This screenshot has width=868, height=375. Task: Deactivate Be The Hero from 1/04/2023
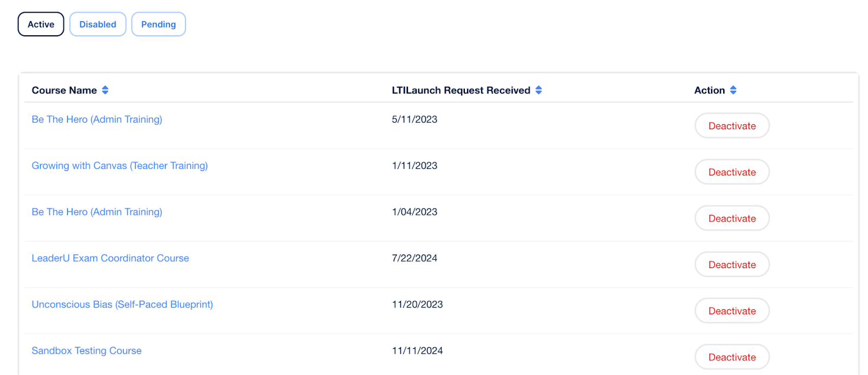732,219
